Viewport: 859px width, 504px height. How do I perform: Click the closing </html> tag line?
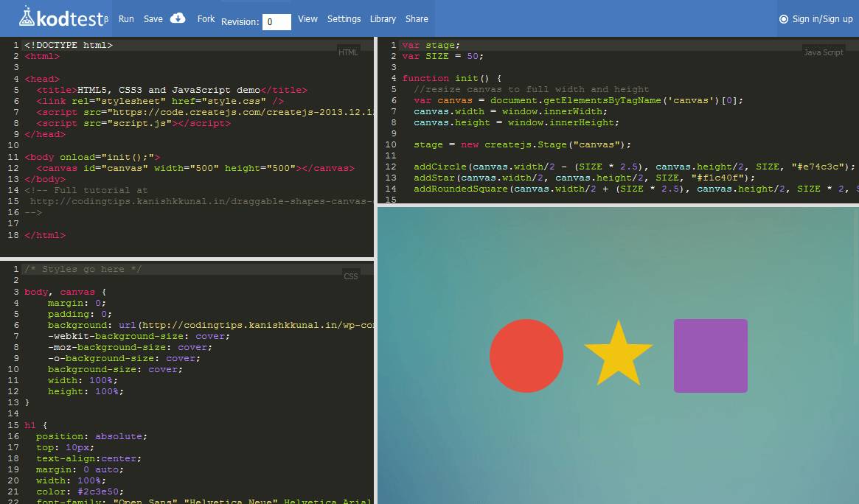coord(45,235)
